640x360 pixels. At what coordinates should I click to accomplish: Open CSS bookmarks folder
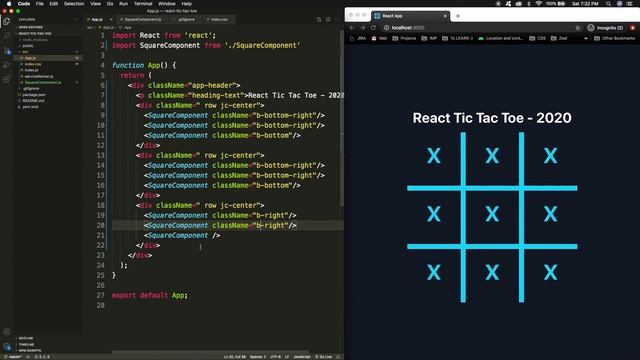tap(538, 38)
